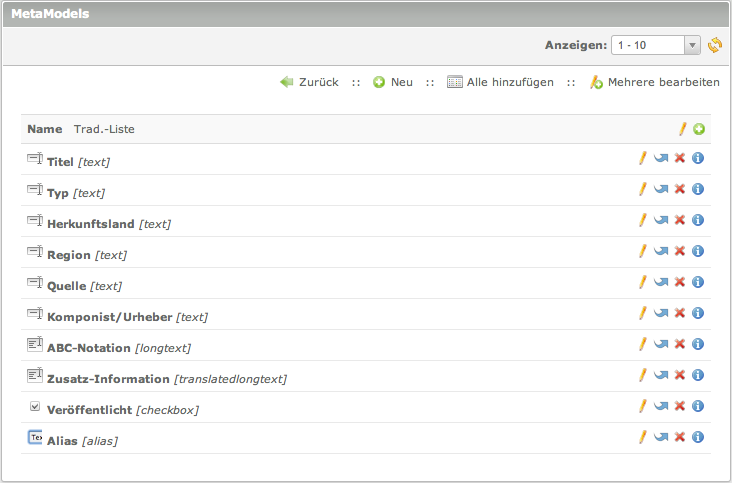This screenshot has height=483, width=732.
Task: Edit the Zusatz-Information attribute
Action: pos(643,375)
